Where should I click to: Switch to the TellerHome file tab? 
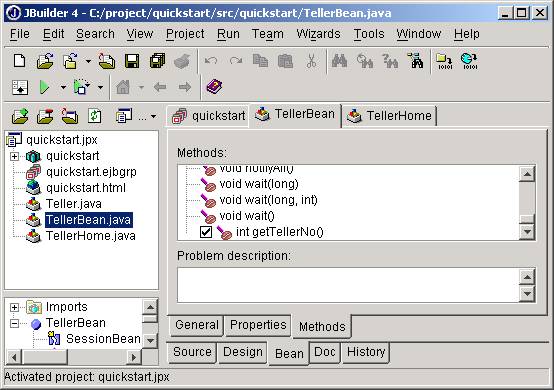389,116
